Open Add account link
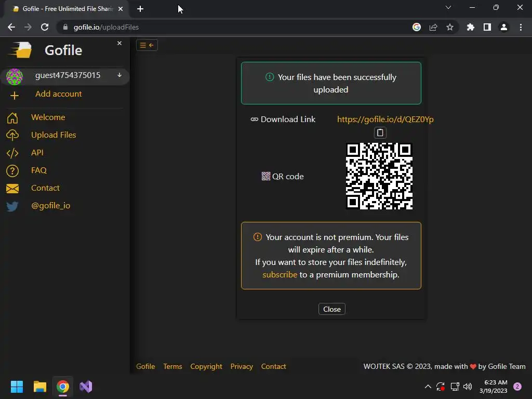The width and height of the screenshot is (532, 399). [x=58, y=94]
